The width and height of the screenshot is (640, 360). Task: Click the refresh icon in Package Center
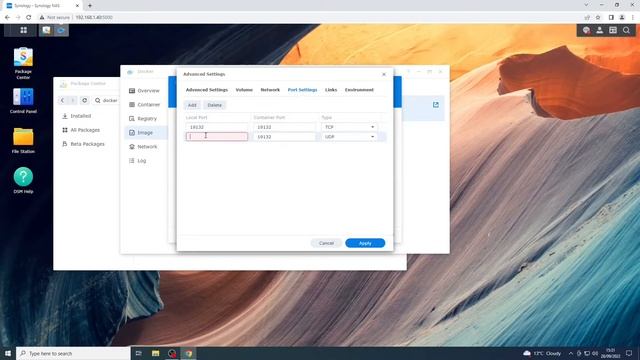(x=84, y=100)
